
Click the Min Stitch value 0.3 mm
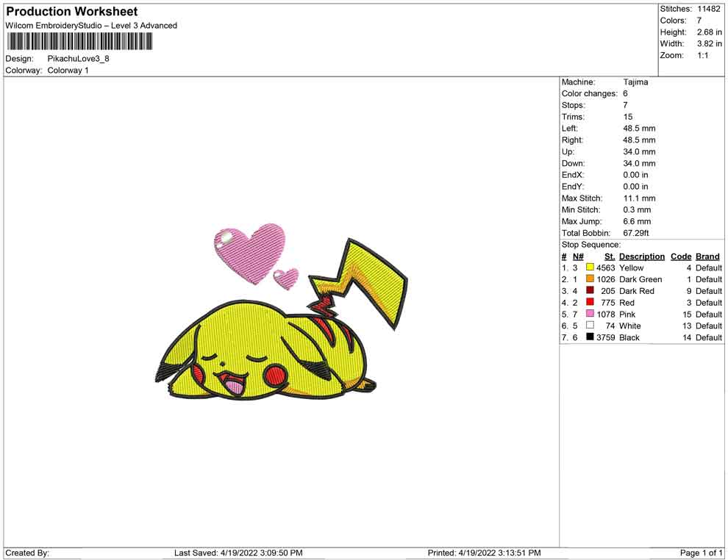pyautogui.click(x=637, y=209)
